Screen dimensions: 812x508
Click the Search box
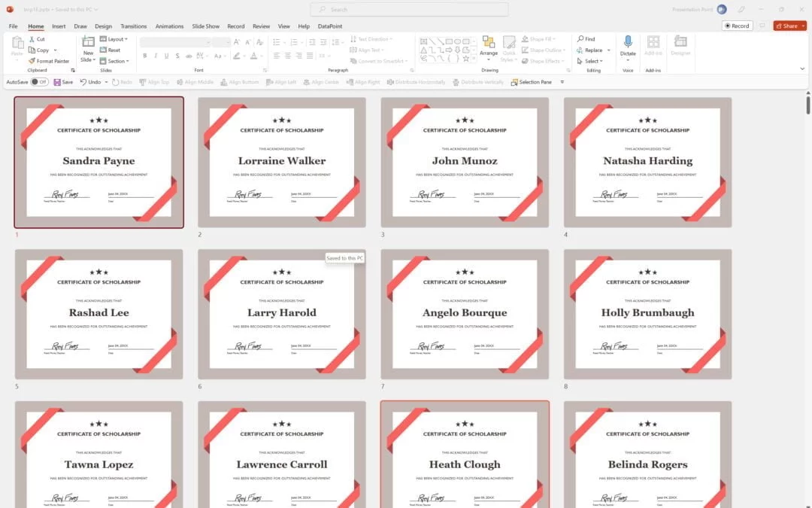[409, 9]
